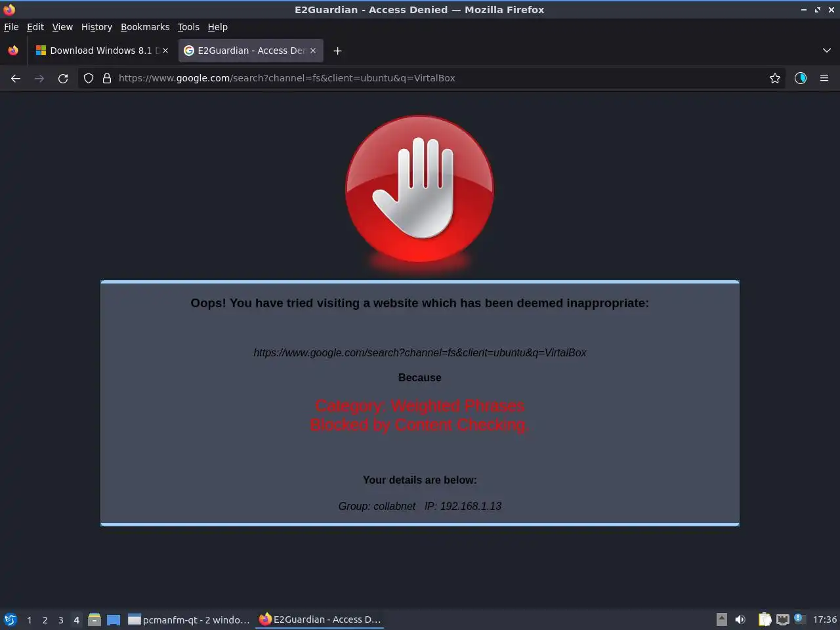Maximize the Firefox window
The width and height of the screenshot is (840, 630).
[x=818, y=10]
